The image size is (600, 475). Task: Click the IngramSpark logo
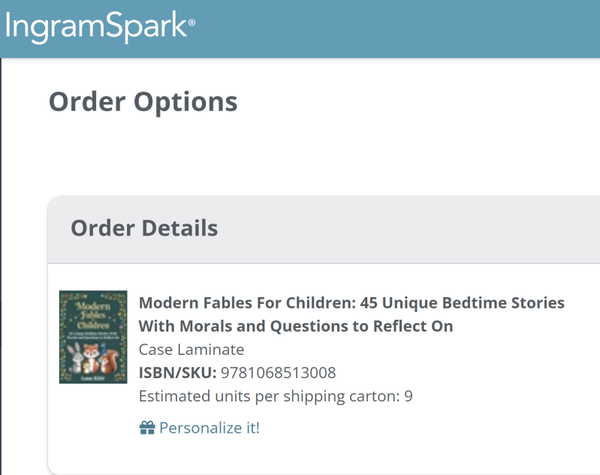[x=95, y=26]
